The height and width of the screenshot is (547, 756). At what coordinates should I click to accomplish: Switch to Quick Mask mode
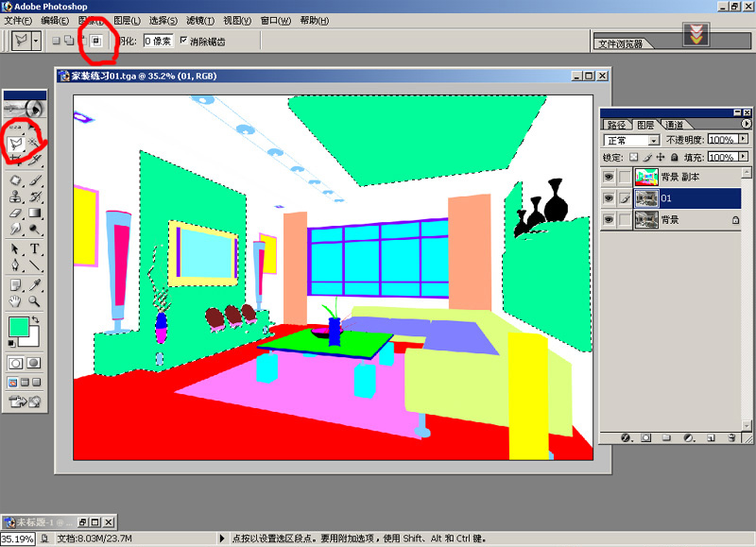(34, 363)
